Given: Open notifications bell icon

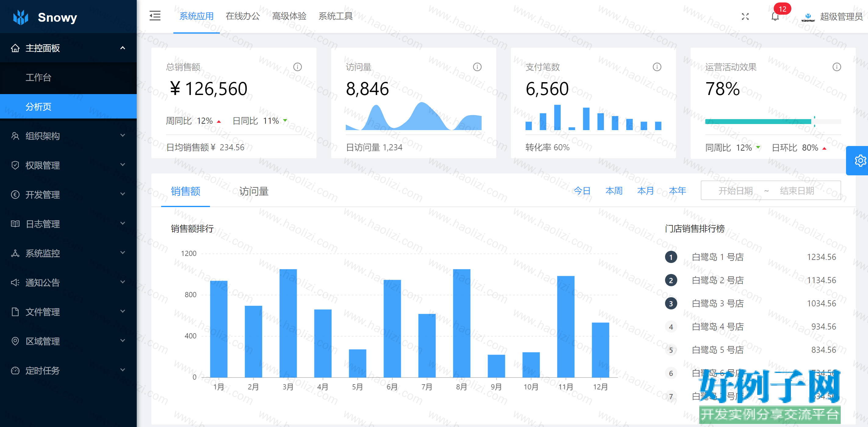Looking at the screenshot, I should [775, 16].
